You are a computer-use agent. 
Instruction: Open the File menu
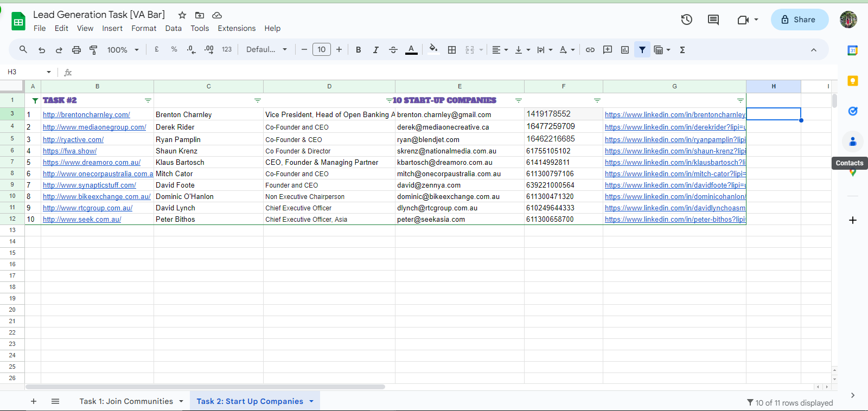point(40,28)
